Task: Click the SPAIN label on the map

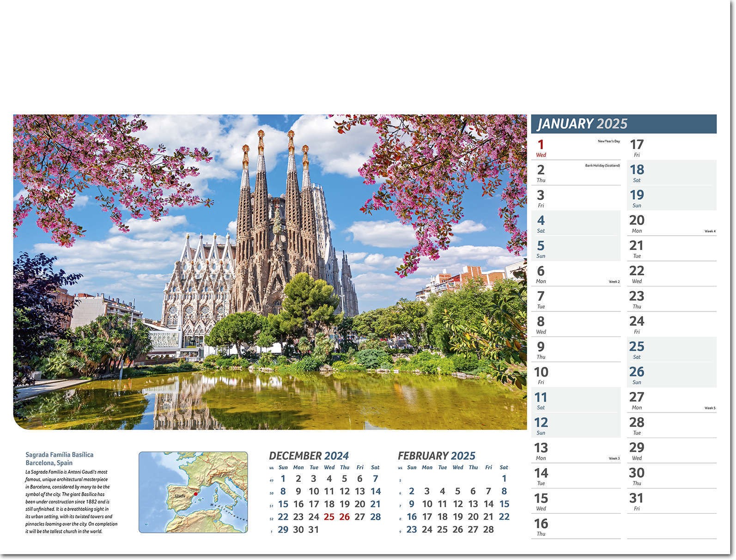Action: pos(180,496)
